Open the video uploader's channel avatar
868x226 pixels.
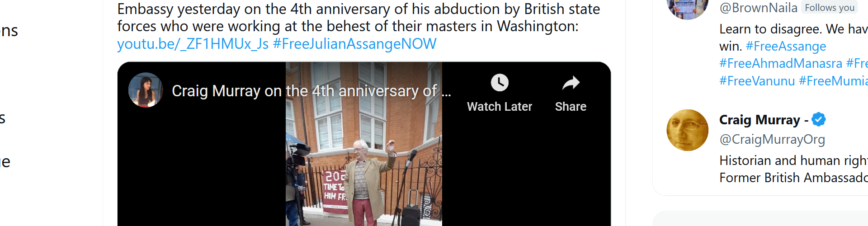[x=146, y=90]
